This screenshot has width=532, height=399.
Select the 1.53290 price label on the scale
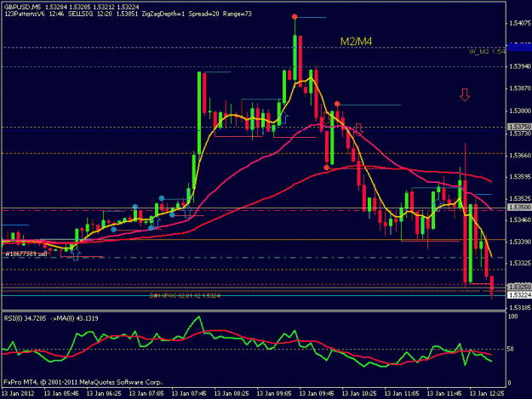[519, 287]
